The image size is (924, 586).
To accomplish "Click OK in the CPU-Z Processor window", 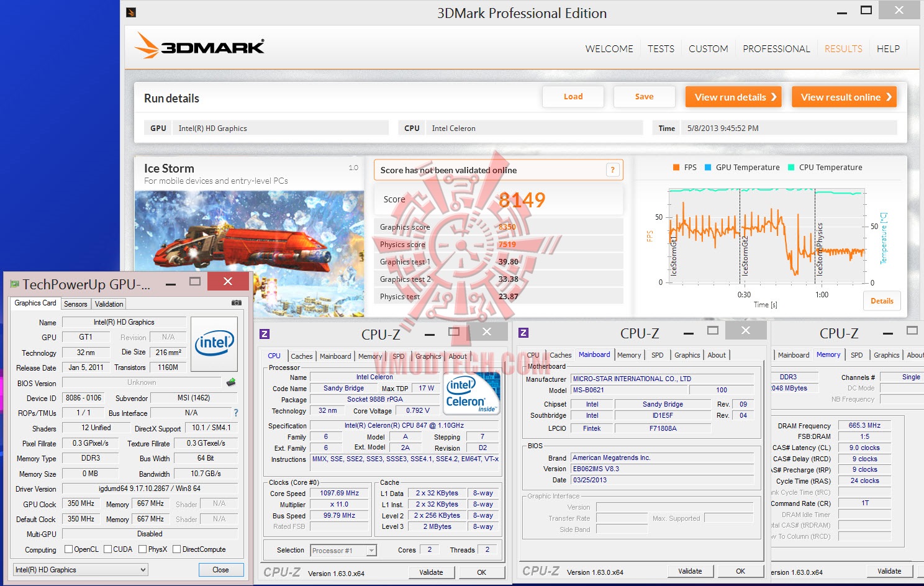I will pos(481,572).
